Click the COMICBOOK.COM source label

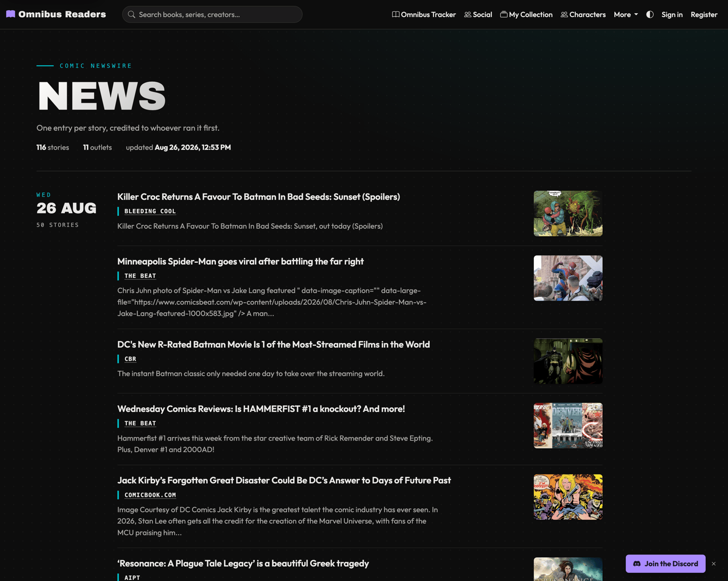150,495
